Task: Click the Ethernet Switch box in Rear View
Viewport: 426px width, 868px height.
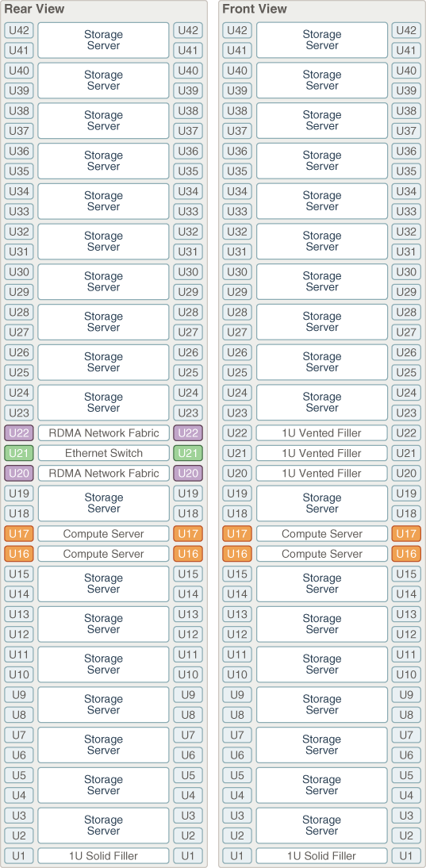Action: [103, 453]
